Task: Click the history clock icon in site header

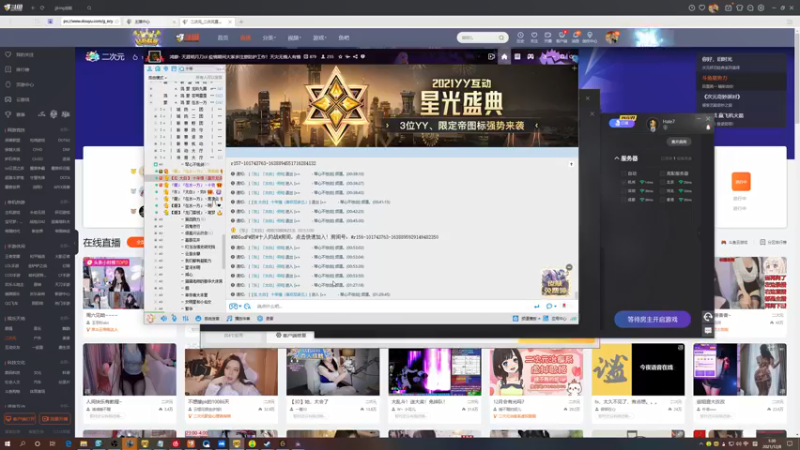Action: coord(520,36)
